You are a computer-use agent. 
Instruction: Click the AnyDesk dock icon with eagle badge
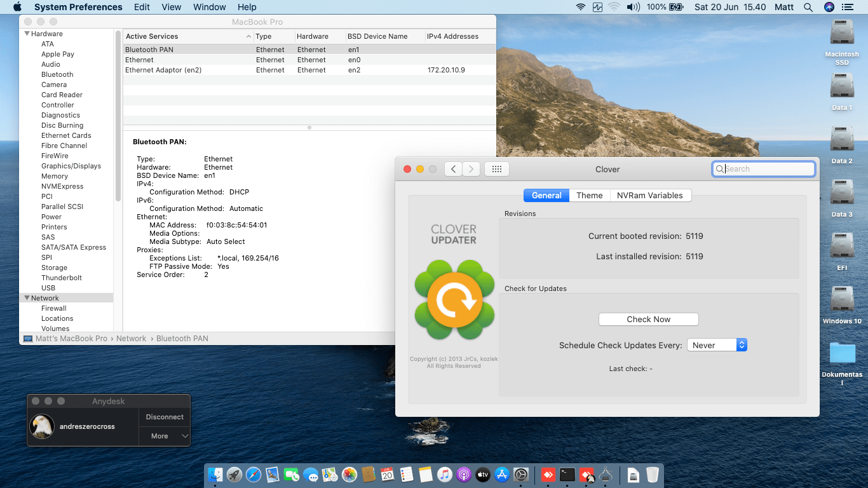point(587,475)
